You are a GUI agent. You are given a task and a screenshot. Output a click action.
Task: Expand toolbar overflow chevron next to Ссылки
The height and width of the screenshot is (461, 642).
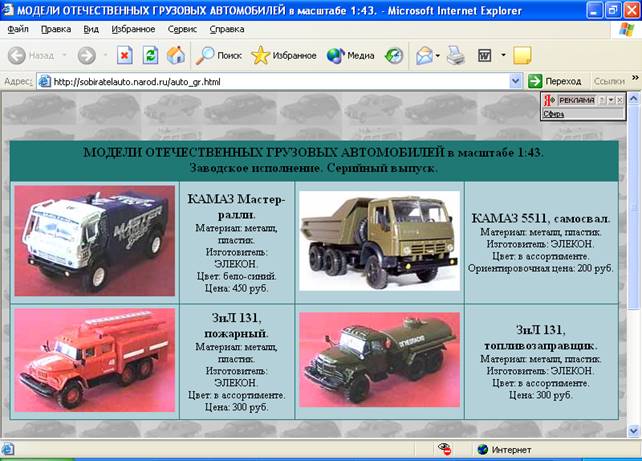tap(635, 77)
